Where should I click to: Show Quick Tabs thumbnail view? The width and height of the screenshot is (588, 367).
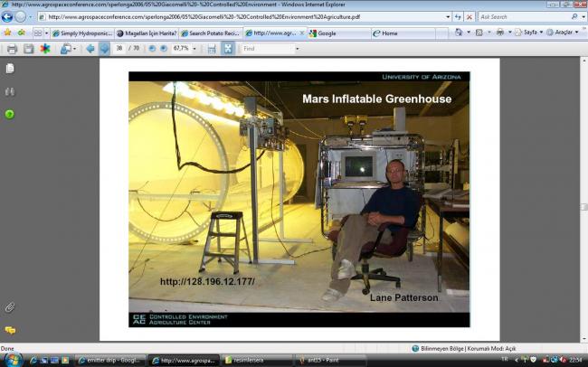pyautogui.click(x=38, y=33)
